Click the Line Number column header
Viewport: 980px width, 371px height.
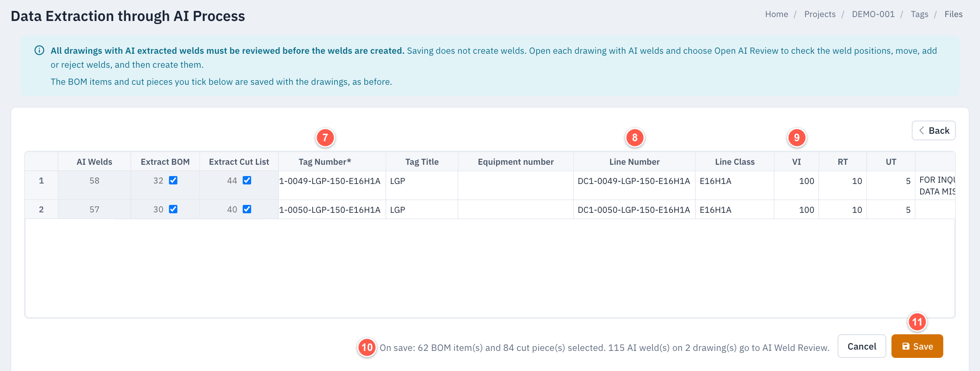pos(635,162)
